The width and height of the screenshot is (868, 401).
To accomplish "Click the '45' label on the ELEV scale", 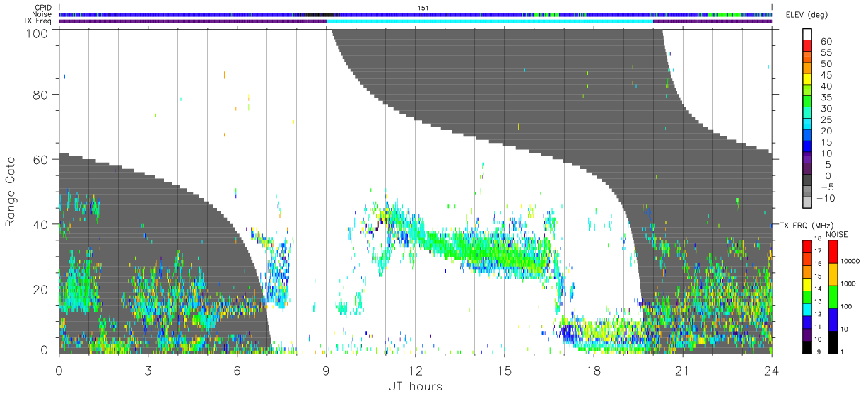I will tap(826, 75).
